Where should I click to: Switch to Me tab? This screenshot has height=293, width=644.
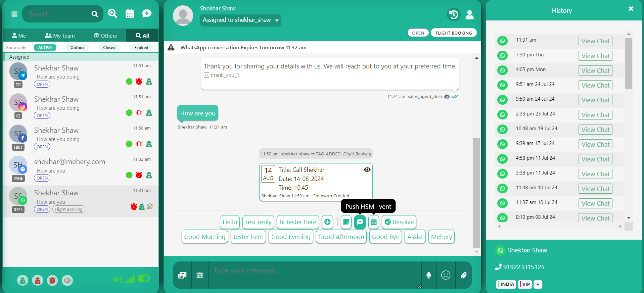coord(19,36)
